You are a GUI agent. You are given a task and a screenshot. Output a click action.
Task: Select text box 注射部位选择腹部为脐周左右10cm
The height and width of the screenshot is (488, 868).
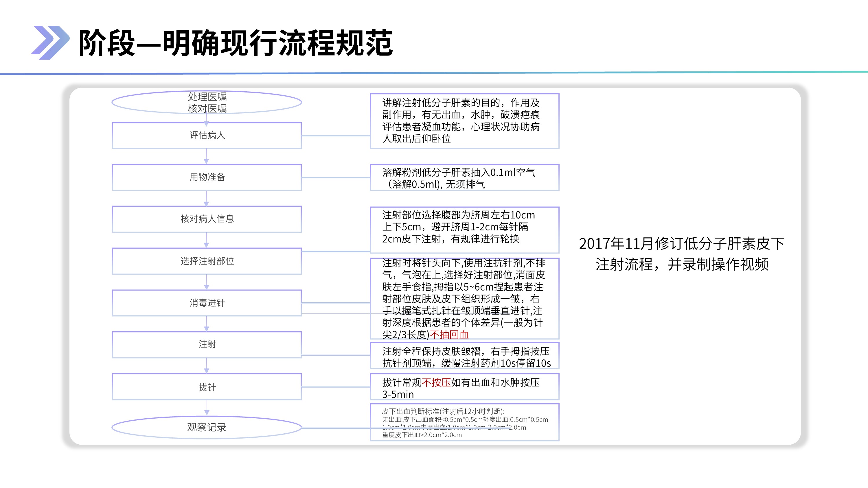pos(464,230)
